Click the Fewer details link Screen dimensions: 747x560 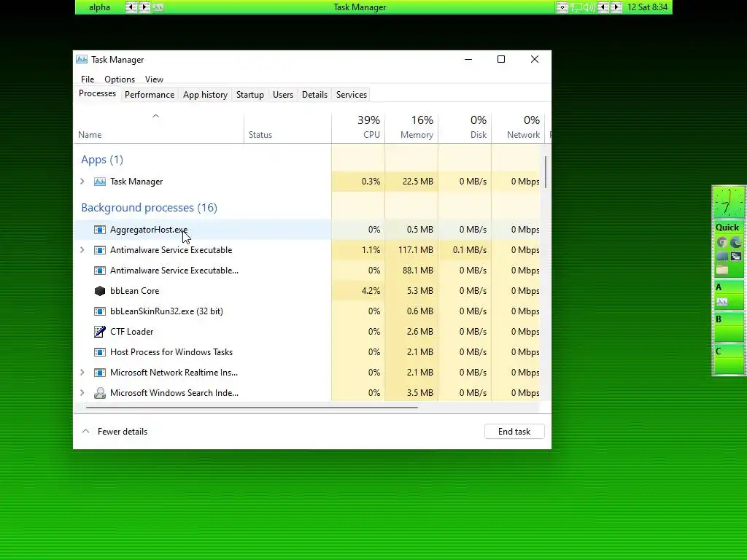point(123,432)
